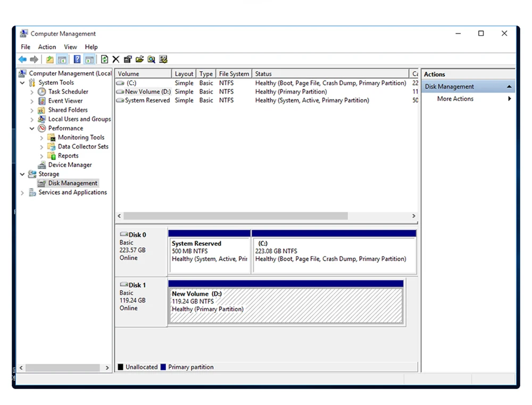Image resolution: width=532 pixels, height=405 pixels.
Task: Open the Action menu
Action: tap(47, 47)
